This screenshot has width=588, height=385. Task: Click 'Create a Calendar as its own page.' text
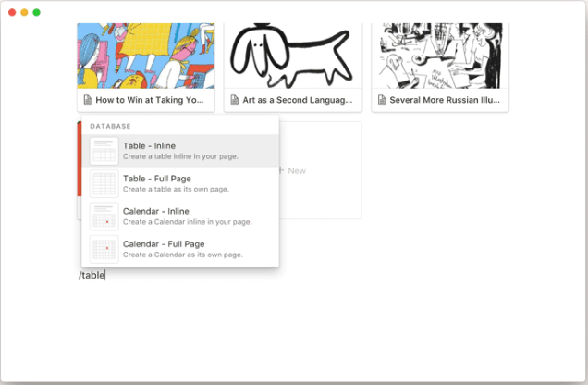183,255
